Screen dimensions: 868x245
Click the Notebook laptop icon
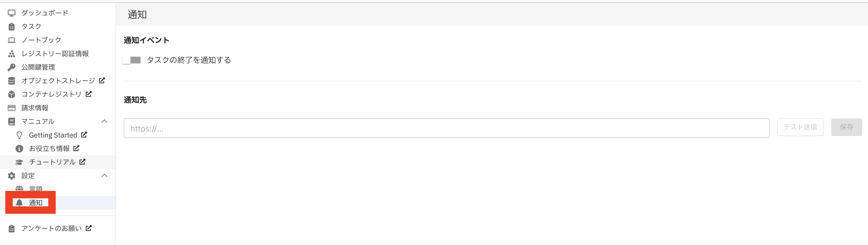click(11, 40)
